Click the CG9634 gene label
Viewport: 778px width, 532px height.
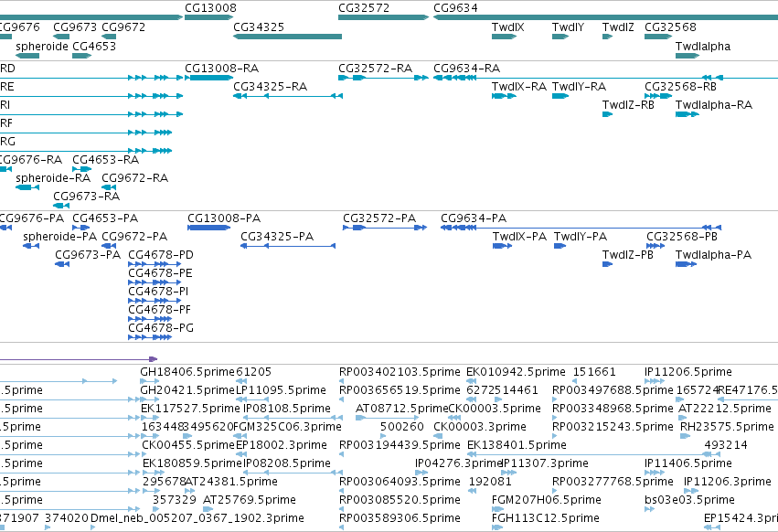(x=455, y=8)
